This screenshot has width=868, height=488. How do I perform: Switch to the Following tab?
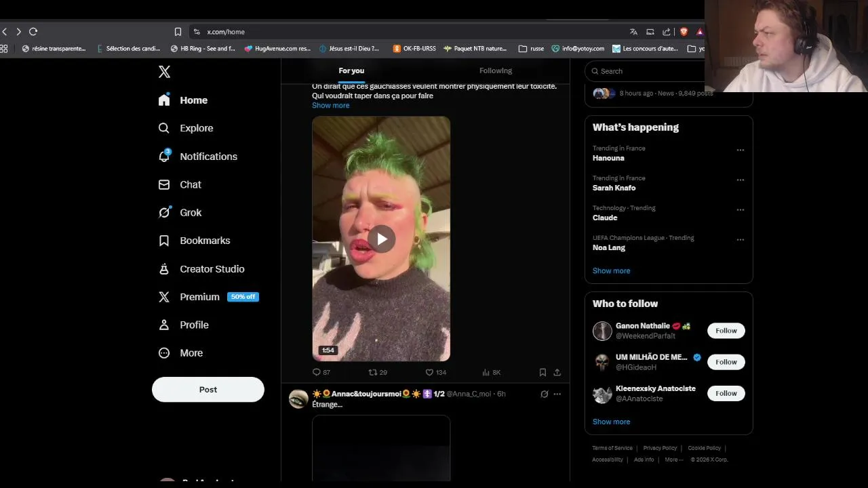point(496,70)
